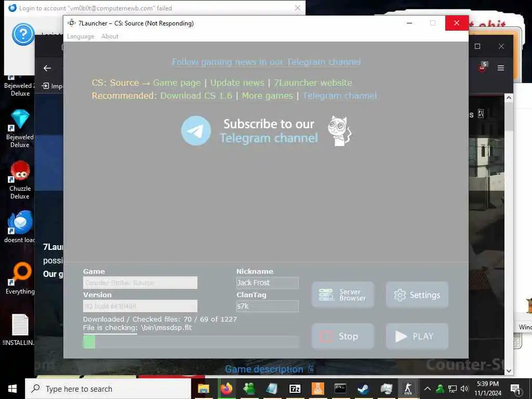
Task: Click the green user tray icon
Action: (440, 389)
